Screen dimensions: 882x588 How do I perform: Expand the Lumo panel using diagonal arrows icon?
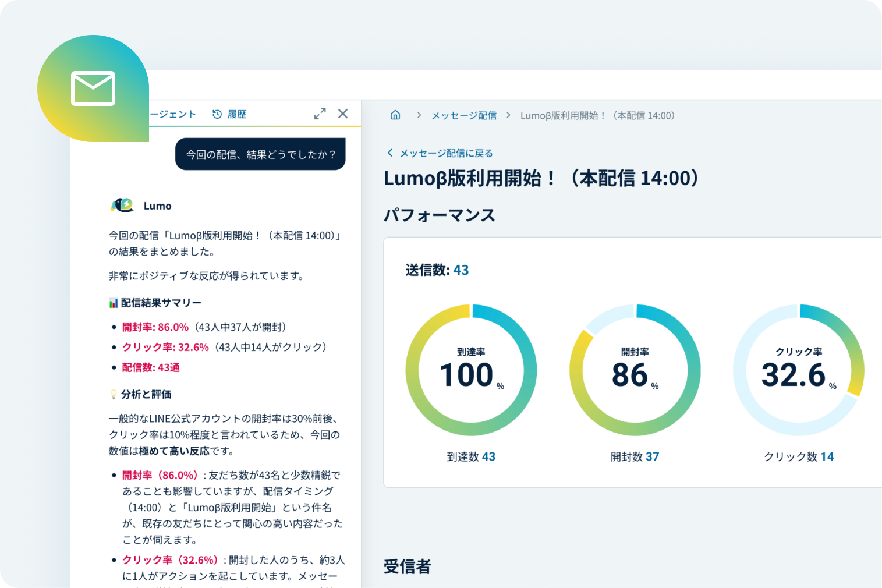coord(320,114)
